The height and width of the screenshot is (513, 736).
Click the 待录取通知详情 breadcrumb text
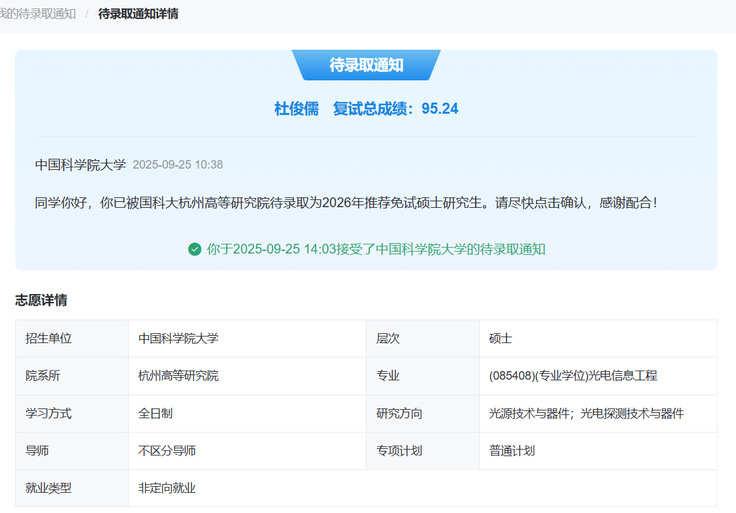click(138, 14)
